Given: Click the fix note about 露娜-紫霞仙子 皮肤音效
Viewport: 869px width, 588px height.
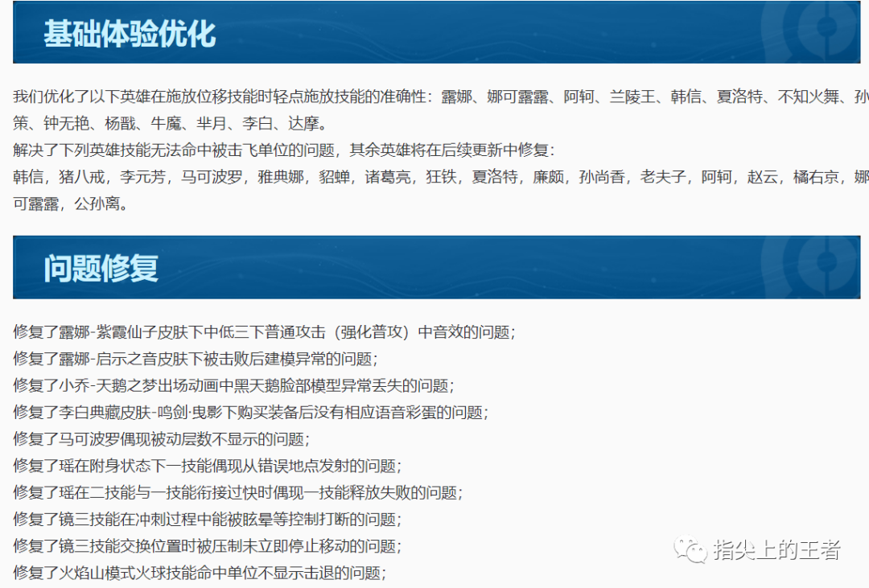Looking at the screenshot, I should pyautogui.click(x=265, y=332).
